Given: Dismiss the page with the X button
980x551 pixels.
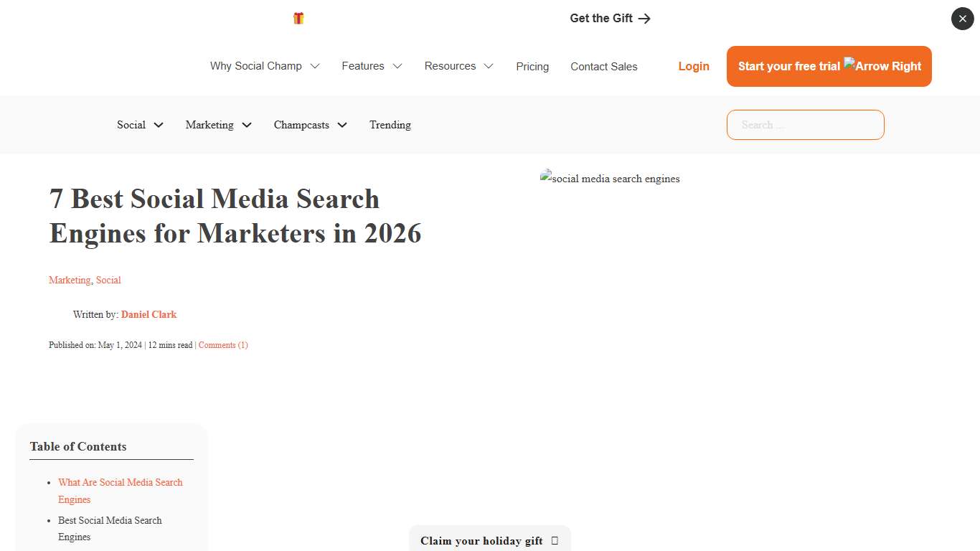Looking at the screenshot, I should pos(962,19).
